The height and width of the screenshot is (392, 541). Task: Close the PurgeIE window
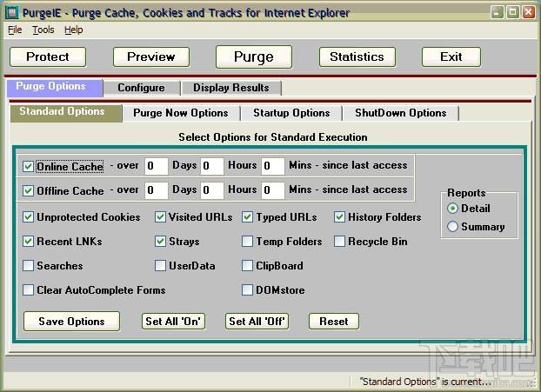tap(529, 13)
